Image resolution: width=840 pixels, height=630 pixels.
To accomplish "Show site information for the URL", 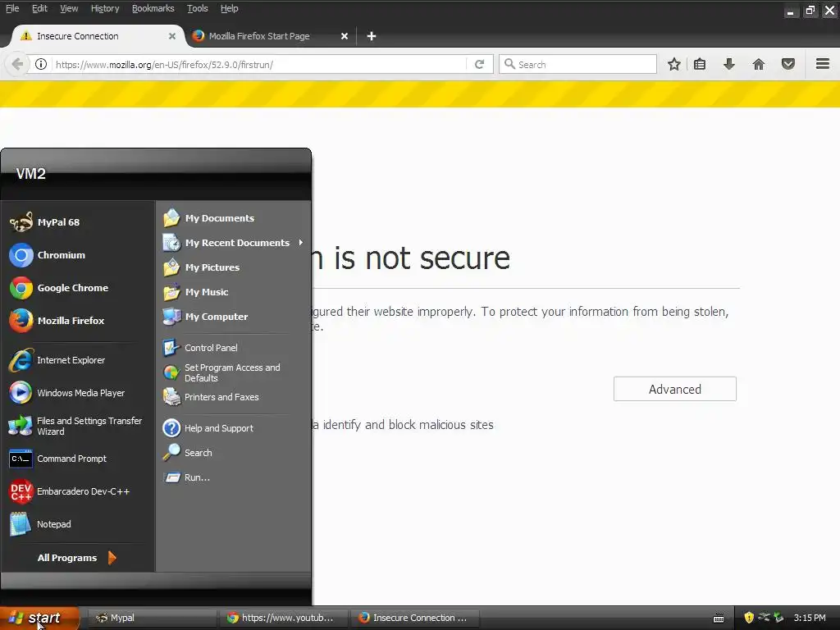I will point(41,64).
